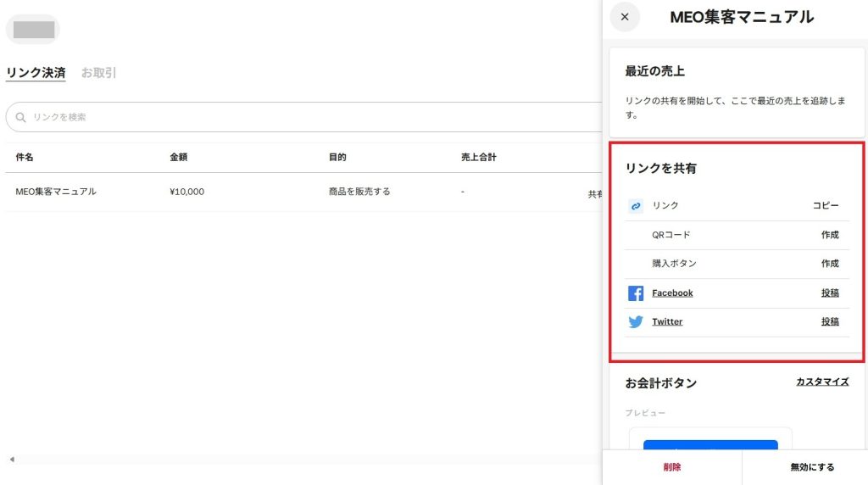Click the 売上合計 column header
The width and height of the screenshot is (868, 485).
[x=479, y=157]
